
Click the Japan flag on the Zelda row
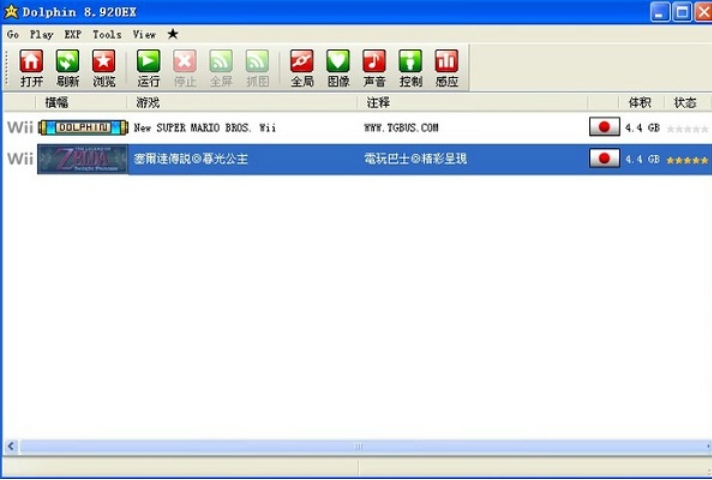pos(604,158)
